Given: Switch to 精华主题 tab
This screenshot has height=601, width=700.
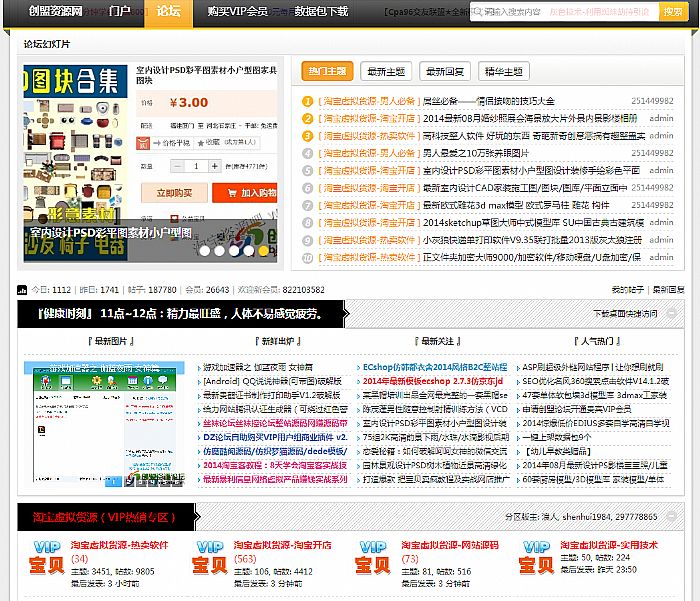Looking at the screenshot, I should pyautogui.click(x=504, y=71).
